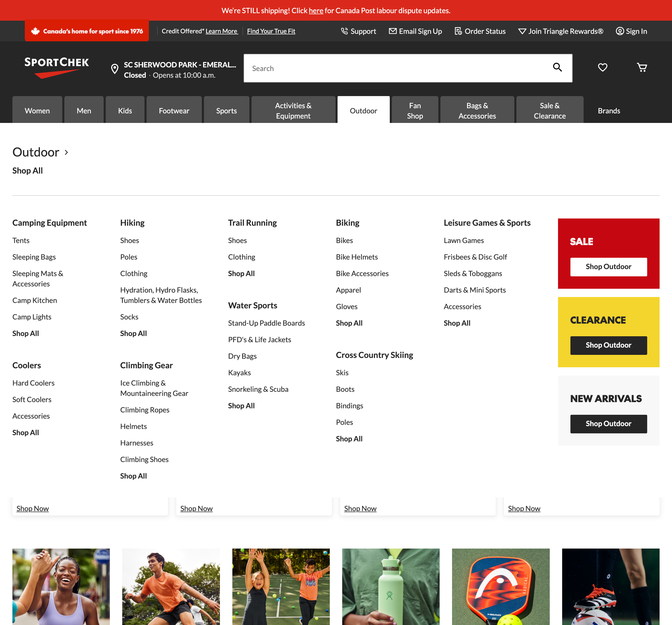
Task: Open the shopping cart icon
Action: coord(642,68)
